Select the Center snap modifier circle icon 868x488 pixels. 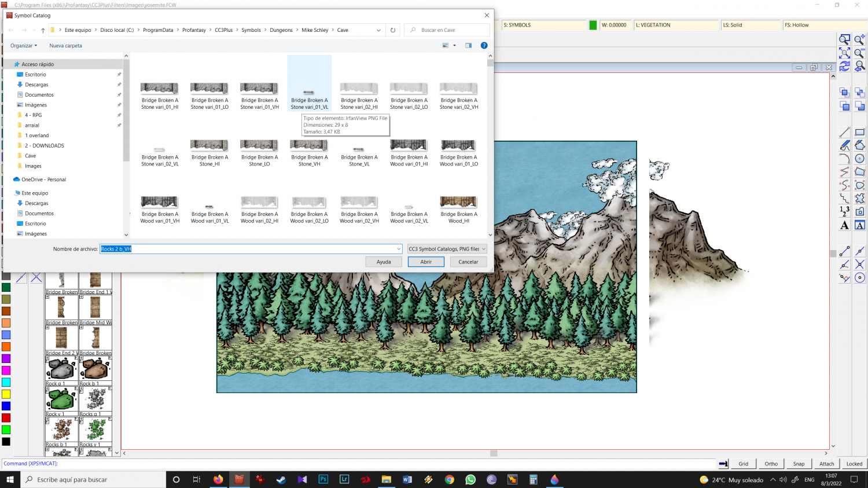860,277
